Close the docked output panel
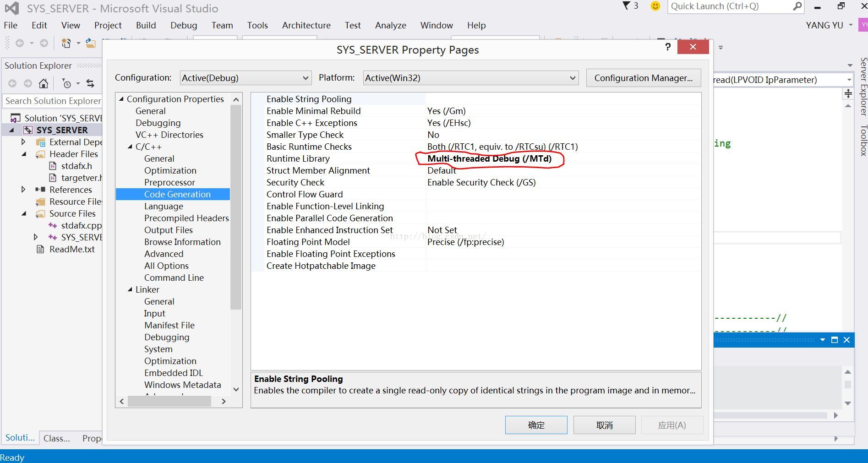Viewport: 868px width, 463px height. click(x=846, y=340)
